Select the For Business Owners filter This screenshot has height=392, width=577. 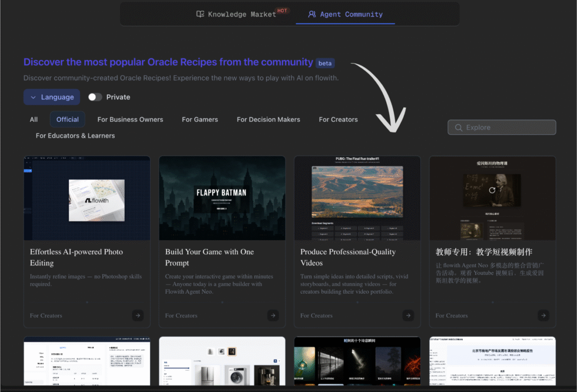tap(130, 119)
